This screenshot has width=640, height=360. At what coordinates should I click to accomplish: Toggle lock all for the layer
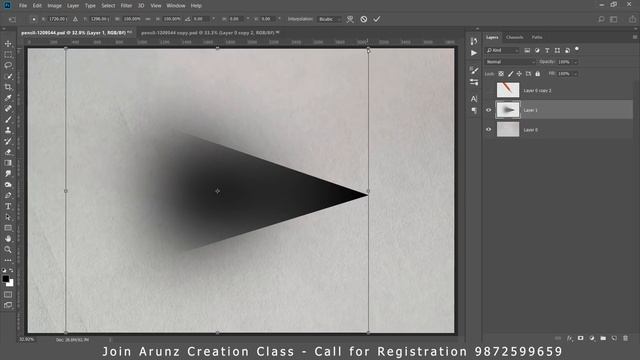(538, 74)
